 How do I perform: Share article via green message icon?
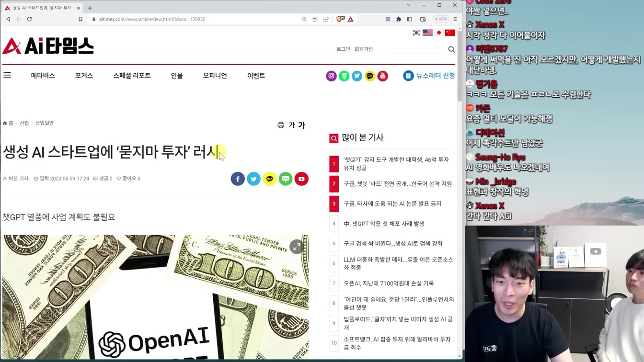click(x=286, y=179)
